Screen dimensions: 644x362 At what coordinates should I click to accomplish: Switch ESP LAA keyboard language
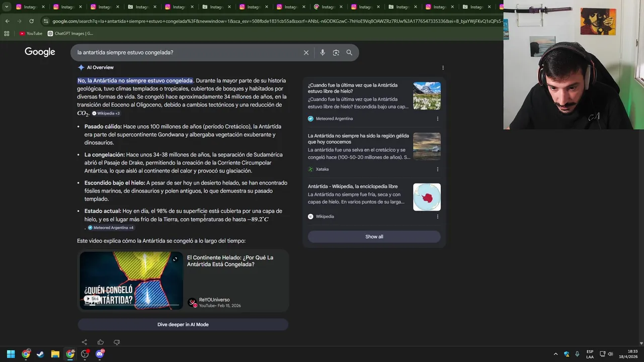click(x=590, y=354)
